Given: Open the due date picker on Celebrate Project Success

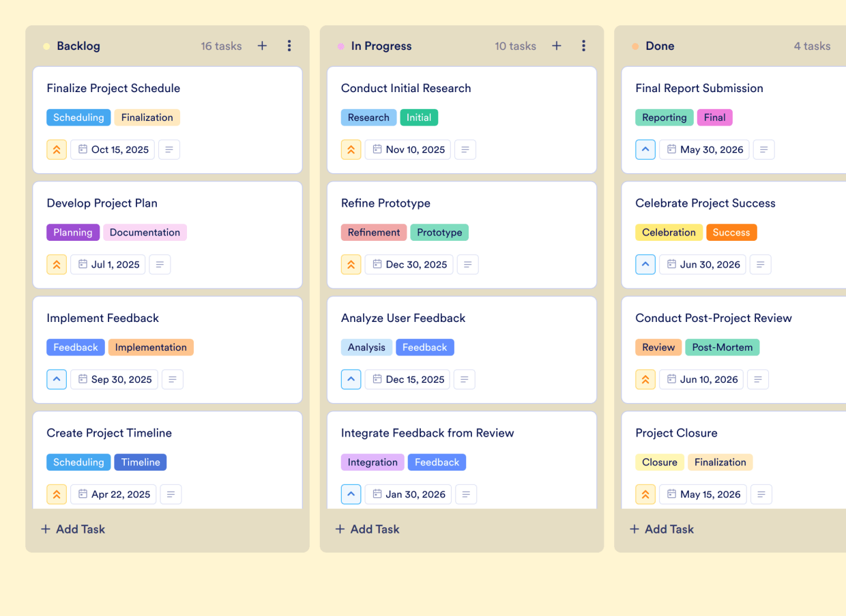Looking at the screenshot, I should click(702, 264).
